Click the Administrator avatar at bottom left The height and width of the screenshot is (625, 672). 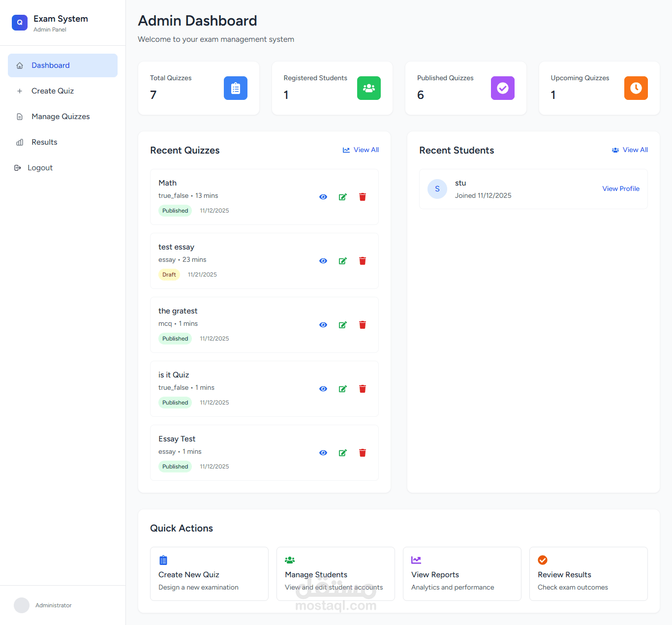coord(22,605)
